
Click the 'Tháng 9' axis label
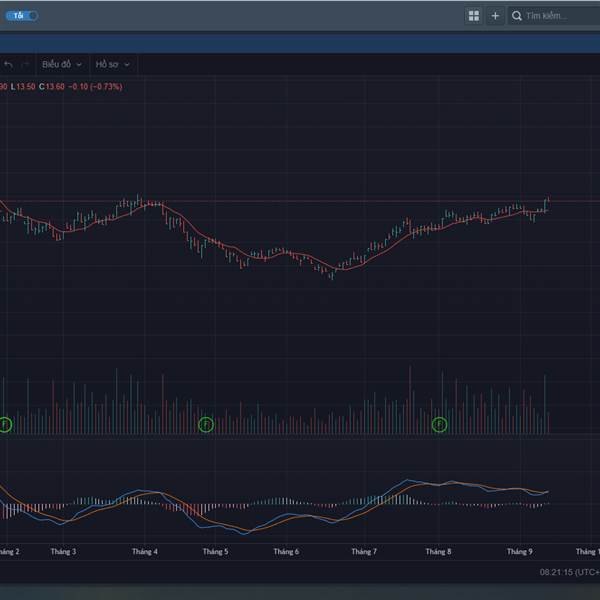click(520, 551)
